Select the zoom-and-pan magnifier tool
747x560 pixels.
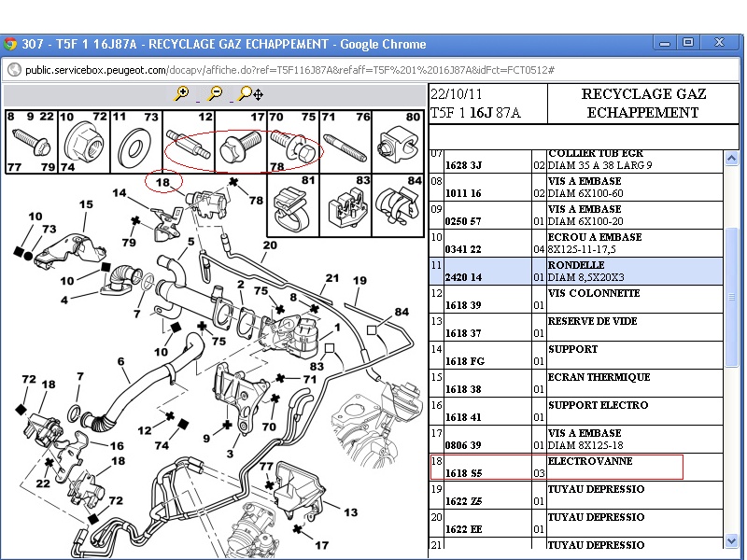250,94
